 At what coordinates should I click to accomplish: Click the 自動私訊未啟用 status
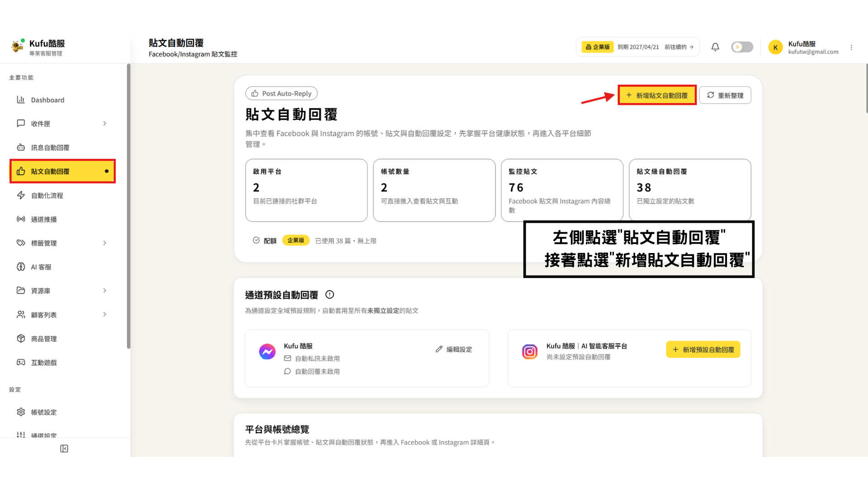pyautogui.click(x=312, y=358)
